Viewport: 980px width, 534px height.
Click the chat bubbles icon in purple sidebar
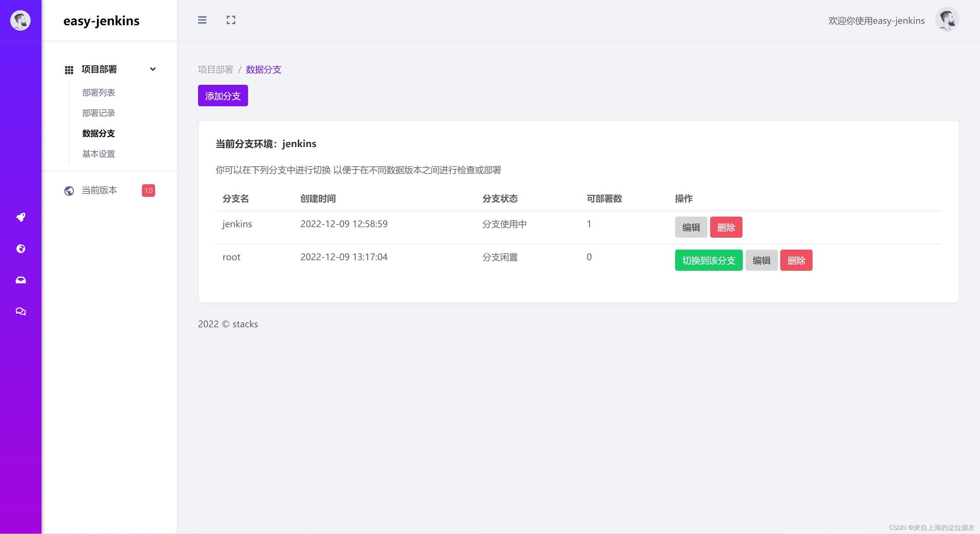coord(20,311)
